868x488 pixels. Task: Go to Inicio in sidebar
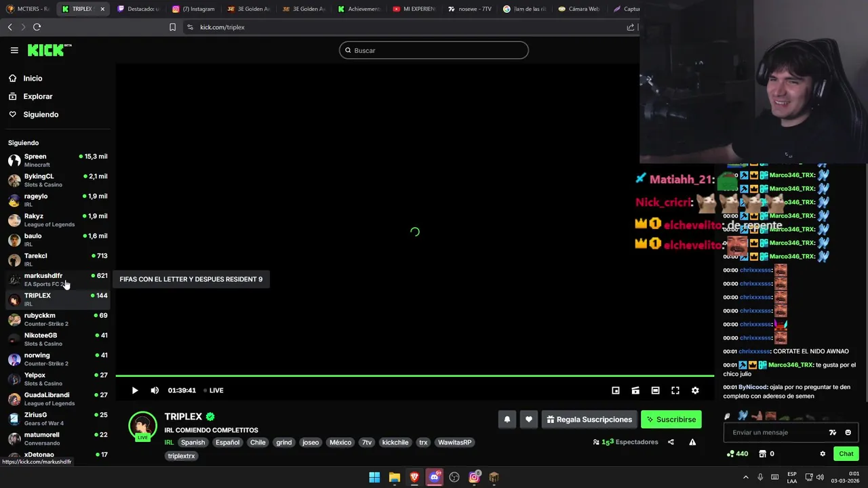coord(33,79)
